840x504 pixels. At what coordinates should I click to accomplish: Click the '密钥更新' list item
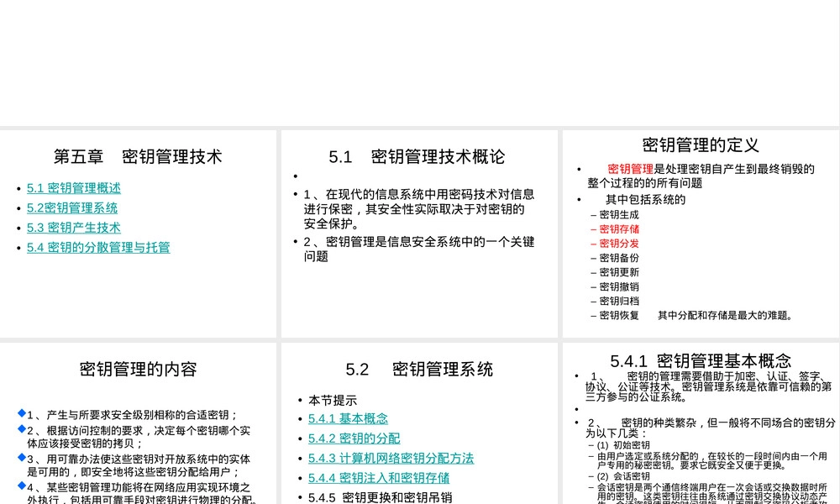(x=619, y=273)
